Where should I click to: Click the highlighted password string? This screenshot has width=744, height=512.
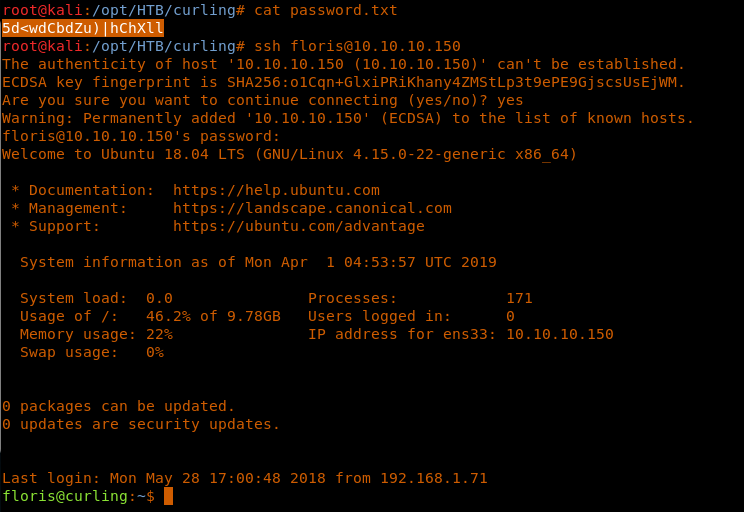pyautogui.click(x=83, y=28)
